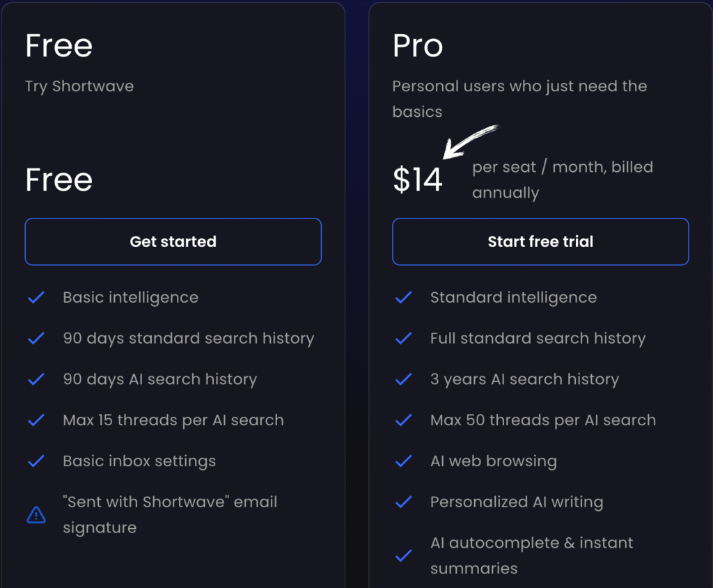Image resolution: width=713 pixels, height=588 pixels.
Task: Click the Get started button
Action: coord(173,241)
